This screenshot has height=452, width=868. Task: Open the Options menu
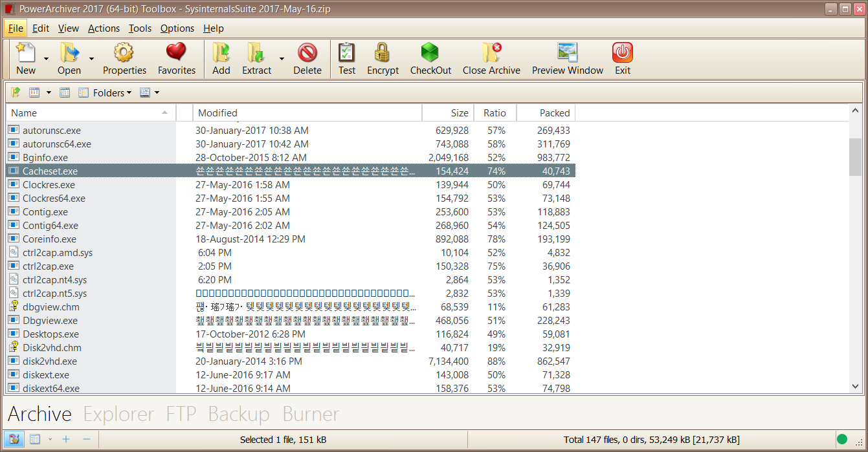(177, 28)
